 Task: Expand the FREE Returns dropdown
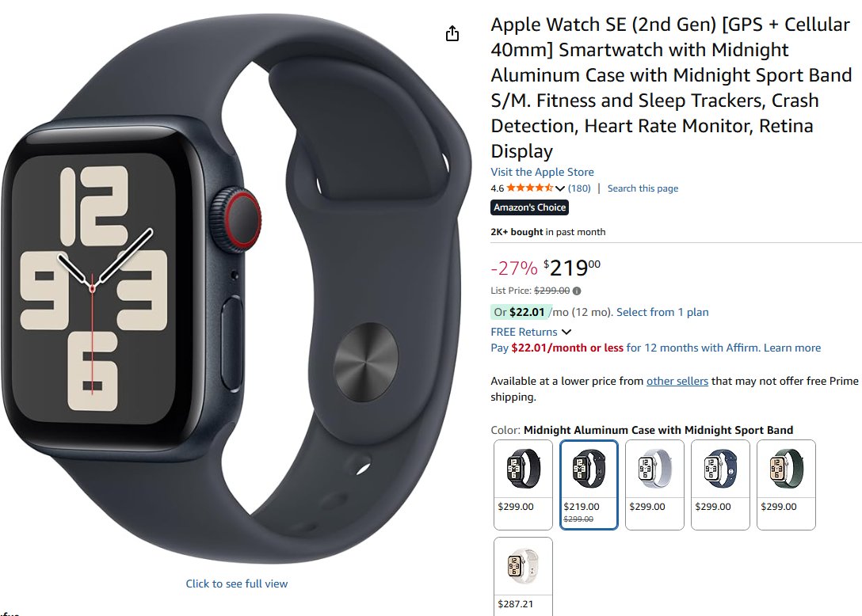click(x=566, y=332)
